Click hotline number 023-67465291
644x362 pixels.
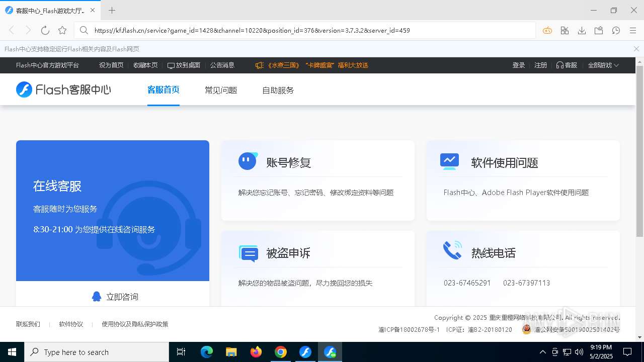467,283
